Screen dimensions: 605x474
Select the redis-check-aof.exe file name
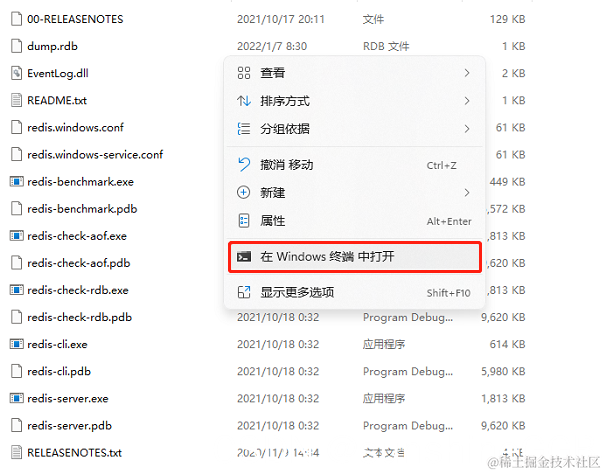[77, 236]
